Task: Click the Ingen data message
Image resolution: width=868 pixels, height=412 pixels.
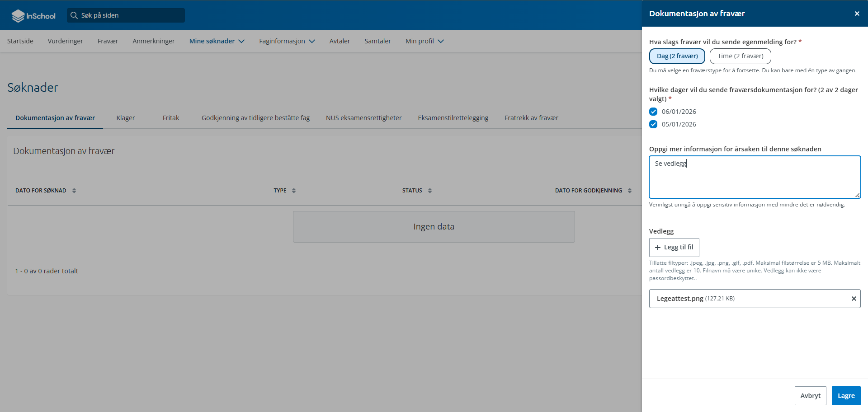Action: [x=434, y=227]
